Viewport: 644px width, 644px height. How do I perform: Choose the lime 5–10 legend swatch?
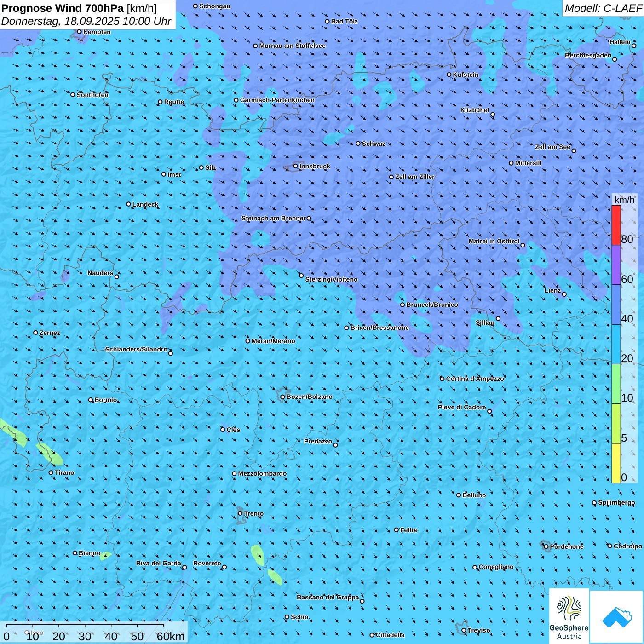(x=616, y=424)
